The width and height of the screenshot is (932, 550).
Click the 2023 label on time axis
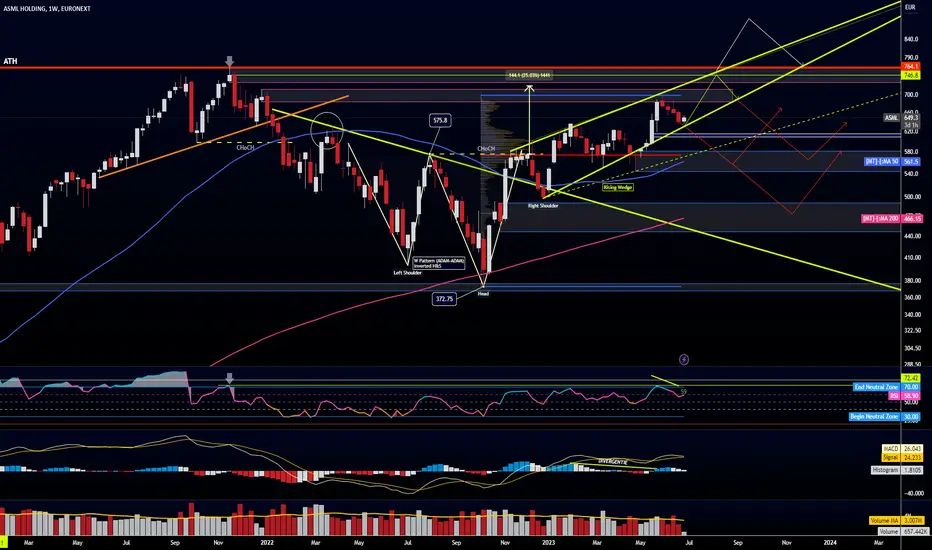548,542
